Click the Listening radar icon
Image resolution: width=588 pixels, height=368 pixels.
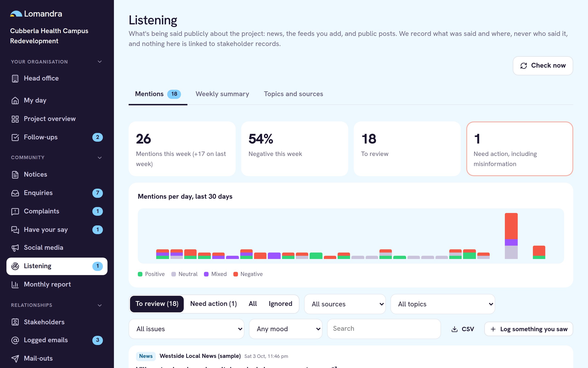pos(15,267)
